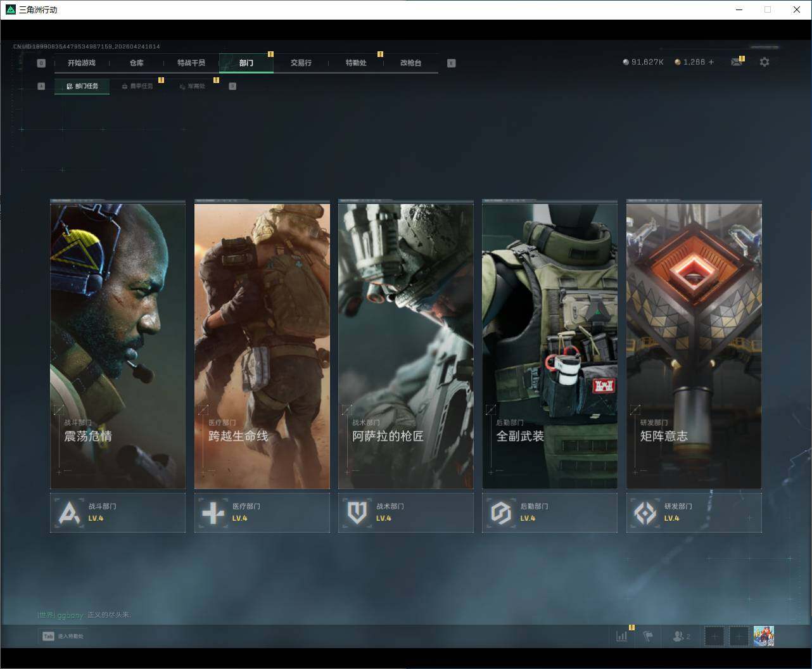Click the first empty squad slot plus
The height and width of the screenshot is (669, 812).
click(x=714, y=636)
